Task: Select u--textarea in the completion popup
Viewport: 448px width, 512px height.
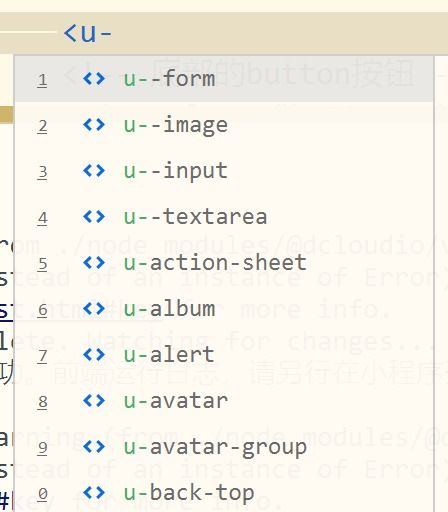Action: coord(224,217)
